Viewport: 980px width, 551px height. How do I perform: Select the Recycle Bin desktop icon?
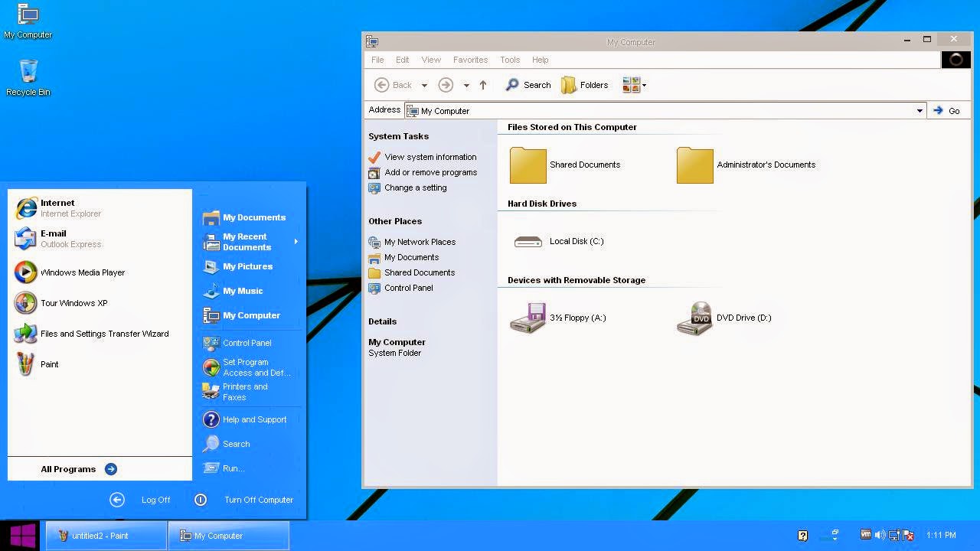click(x=28, y=77)
